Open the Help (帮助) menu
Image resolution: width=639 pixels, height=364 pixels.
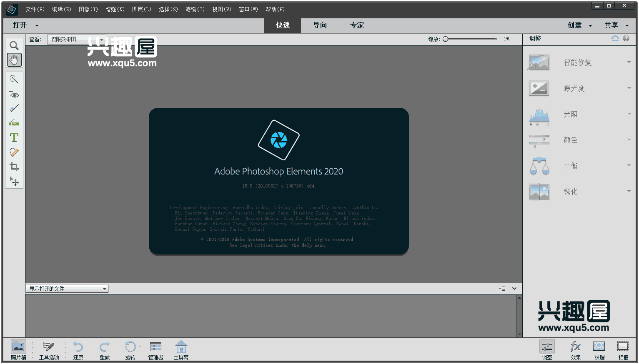point(275,9)
